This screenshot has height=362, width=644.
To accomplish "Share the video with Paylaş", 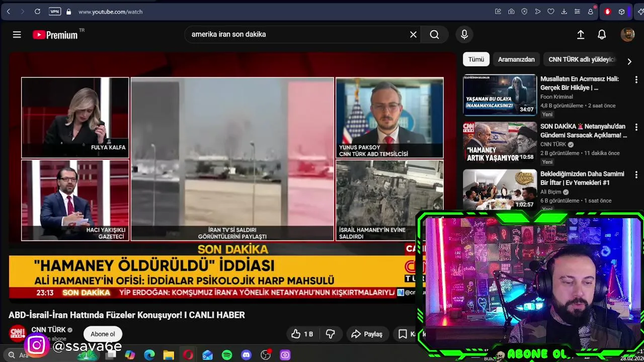I will click(367, 334).
